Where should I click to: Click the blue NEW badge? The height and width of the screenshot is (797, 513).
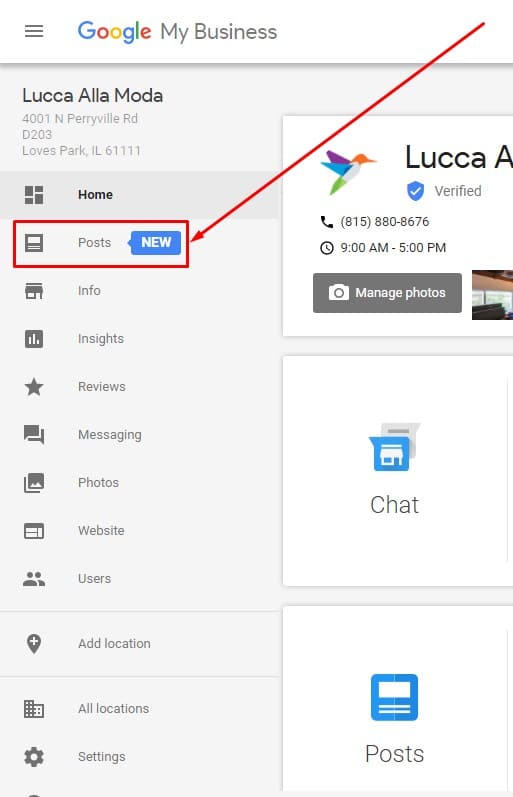click(x=155, y=242)
